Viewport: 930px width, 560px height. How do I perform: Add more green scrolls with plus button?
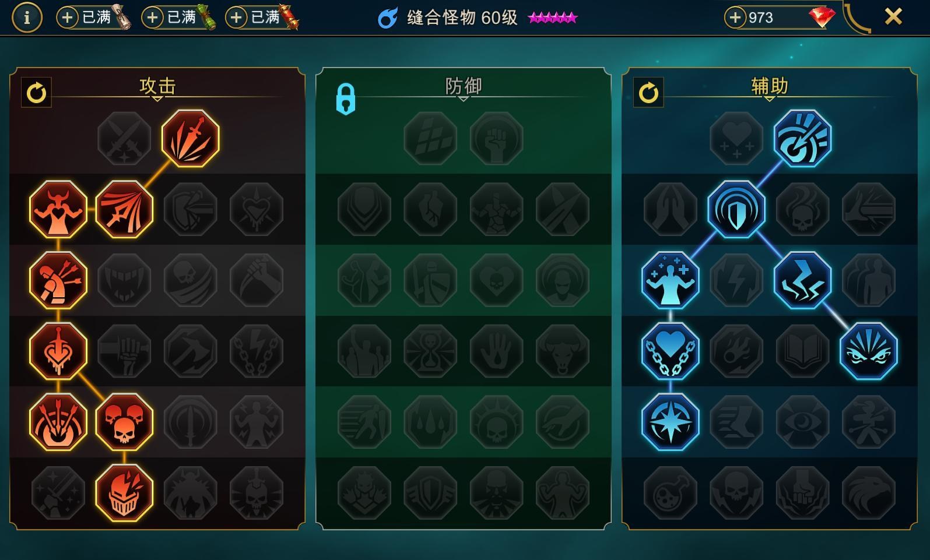152,17
